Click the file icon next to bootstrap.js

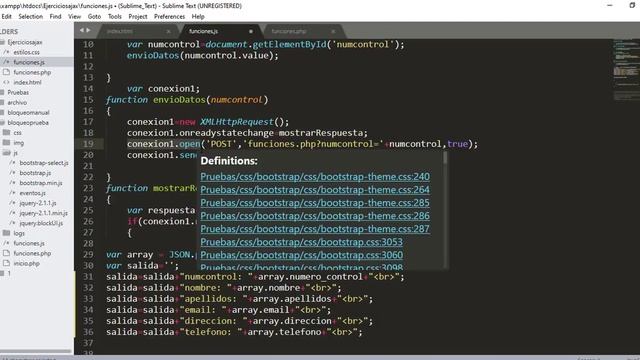click(13, 173)
